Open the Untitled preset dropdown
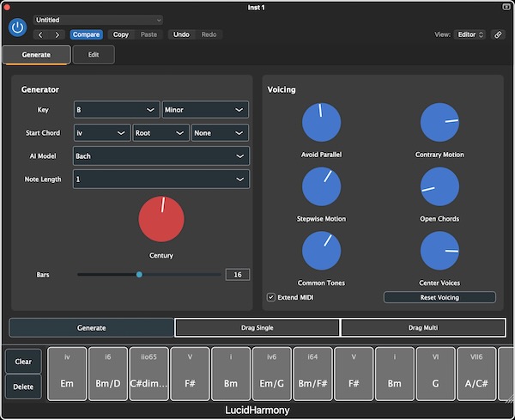 (98, 20)
